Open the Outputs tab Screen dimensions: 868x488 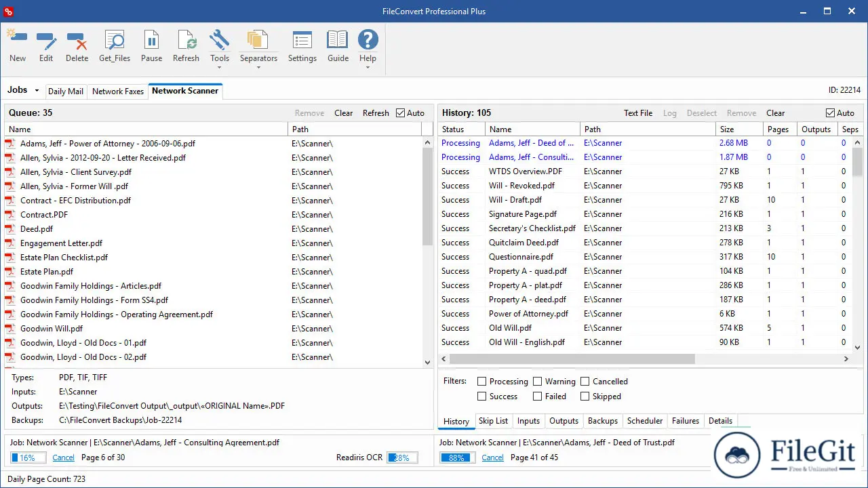tap(564, 421)
